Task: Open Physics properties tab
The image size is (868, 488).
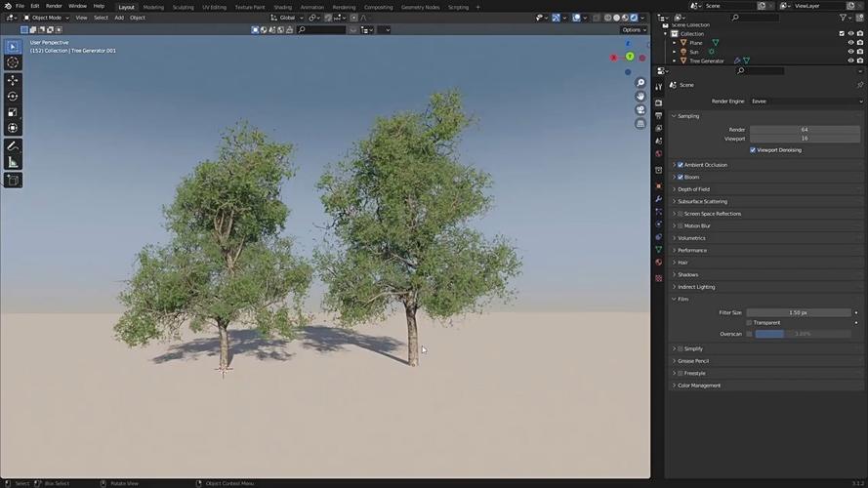Action: [x=659, y=224]
